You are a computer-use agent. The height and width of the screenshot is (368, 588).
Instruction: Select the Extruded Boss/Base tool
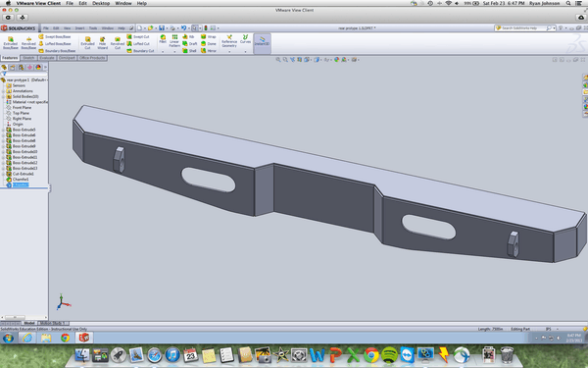(11, 43)
